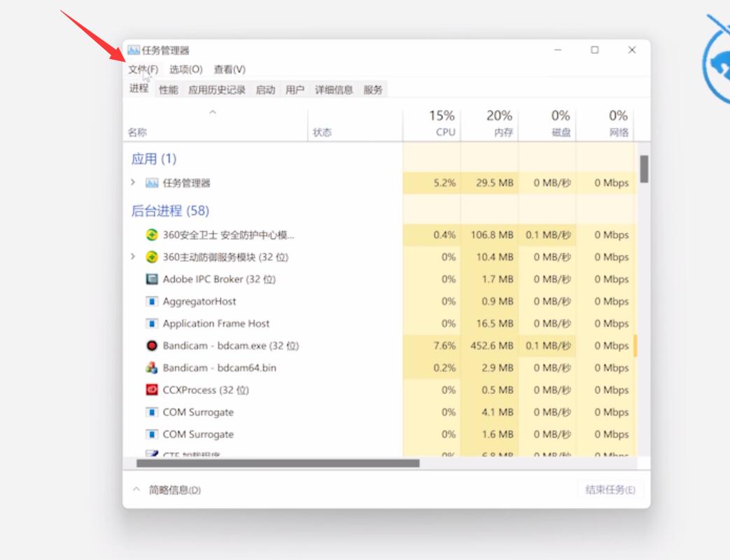Maximize the Task Manager window
730x560 pixels.
594,50
